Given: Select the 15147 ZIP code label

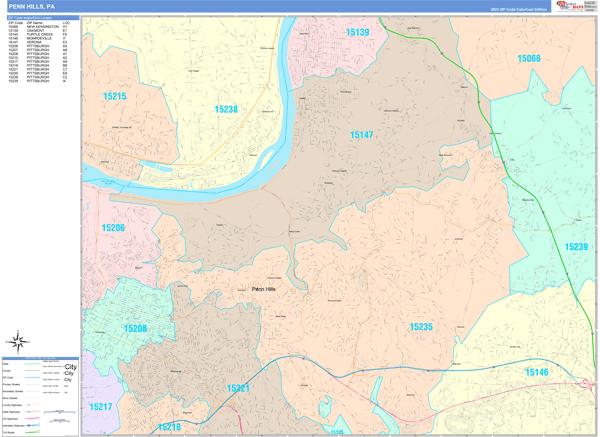Looking at the screenshot, I should coord(361,135).
